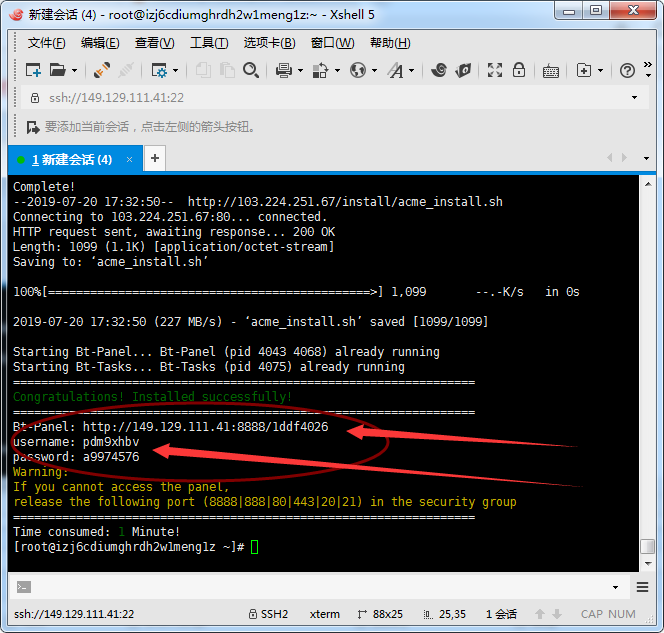Click the status bar text 1 会话
The image size is (664, 633).
[501, 614]
